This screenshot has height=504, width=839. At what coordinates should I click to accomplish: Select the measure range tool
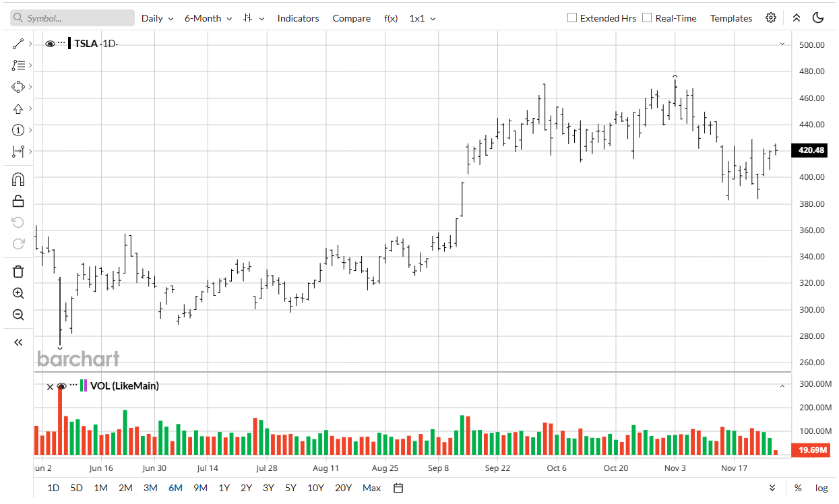click(x=18, y=152)
